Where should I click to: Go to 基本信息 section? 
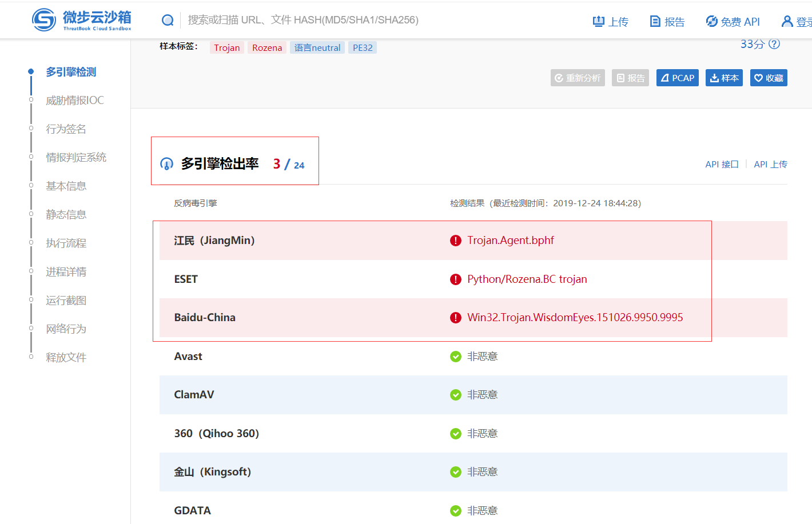[x=66, y=186]
